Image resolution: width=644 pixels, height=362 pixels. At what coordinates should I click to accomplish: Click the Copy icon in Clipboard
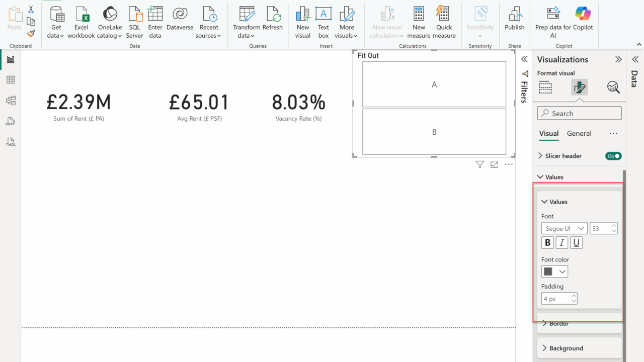click(31, 22)
